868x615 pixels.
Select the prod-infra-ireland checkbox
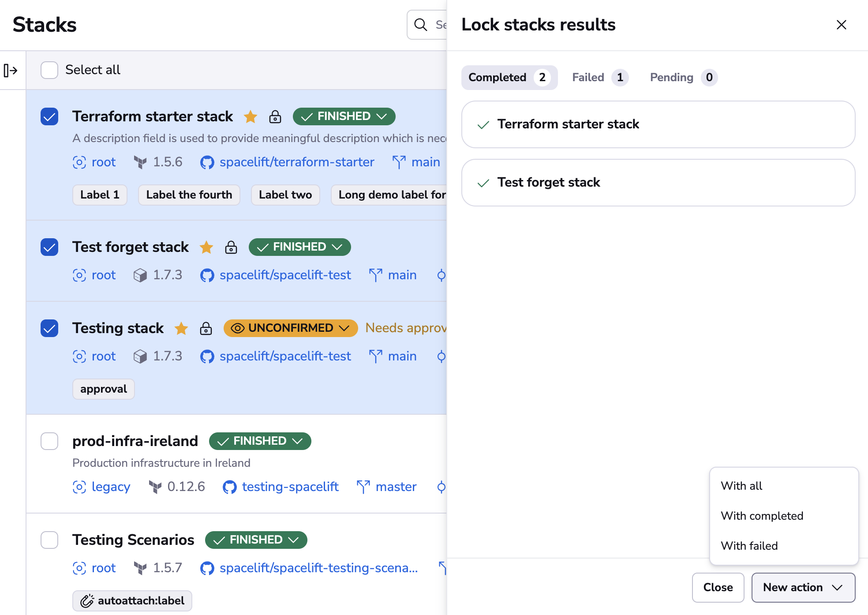click(x=49, y=441)
